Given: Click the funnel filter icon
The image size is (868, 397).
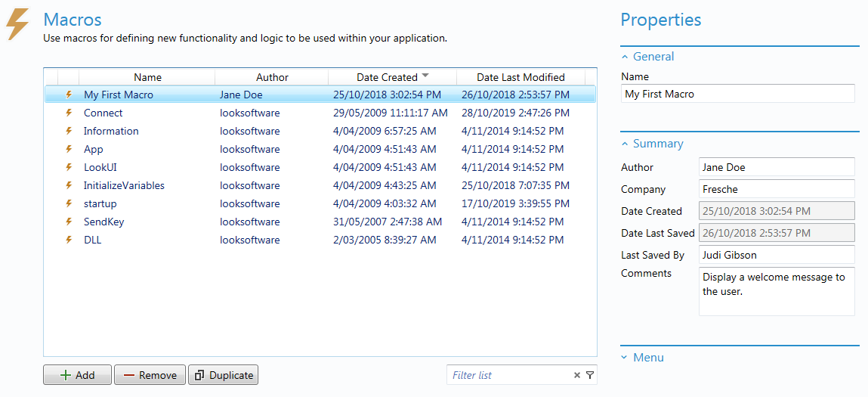Looking at the screenshot, I should click(589, 375).
